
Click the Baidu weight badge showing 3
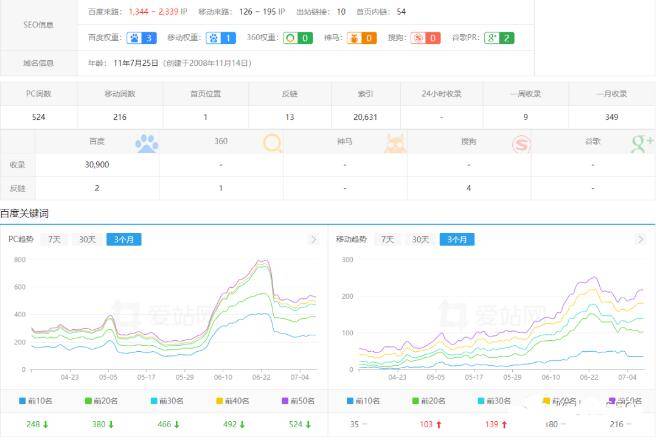[x=142, y=38]
